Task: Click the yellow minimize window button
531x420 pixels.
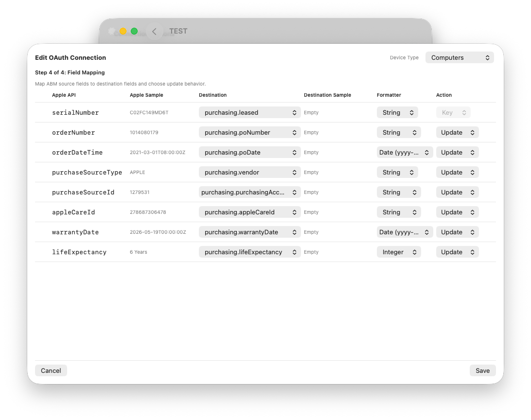Action: [x=123, y=31]
